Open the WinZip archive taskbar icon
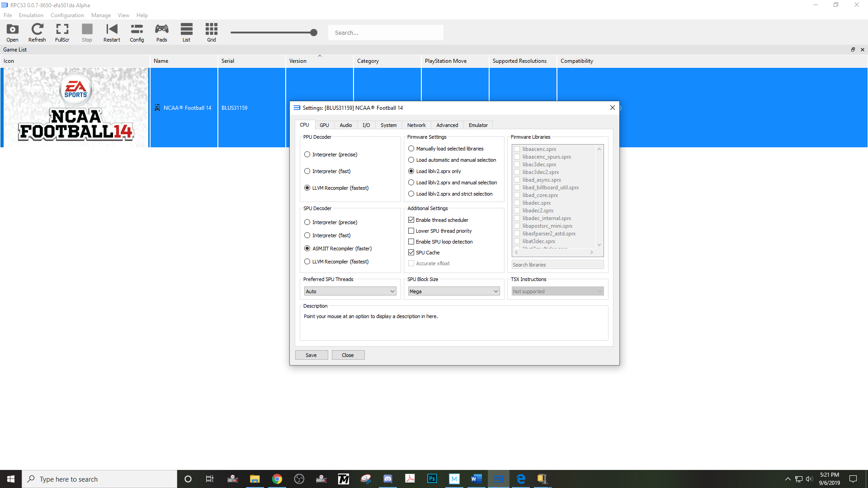The height and width of the screenshot is (488, 868). [x=542, y=479]
